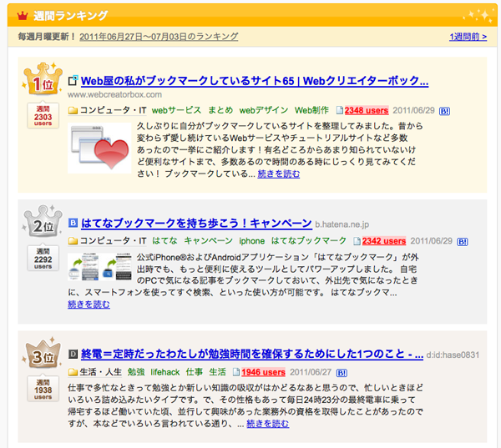This screenshot has width=501, height=448.
Task: Click the 2位 silver crown badge
Action: click(x=43, y=221)
